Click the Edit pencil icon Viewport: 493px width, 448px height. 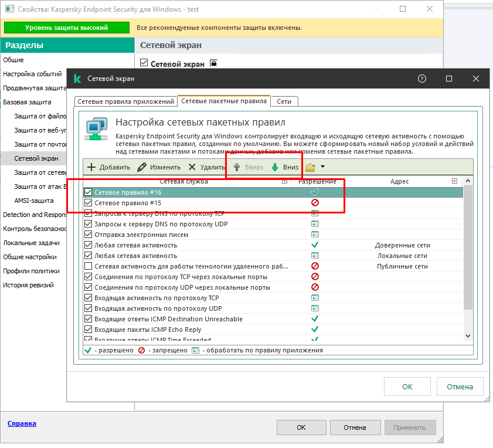point(142,167)
